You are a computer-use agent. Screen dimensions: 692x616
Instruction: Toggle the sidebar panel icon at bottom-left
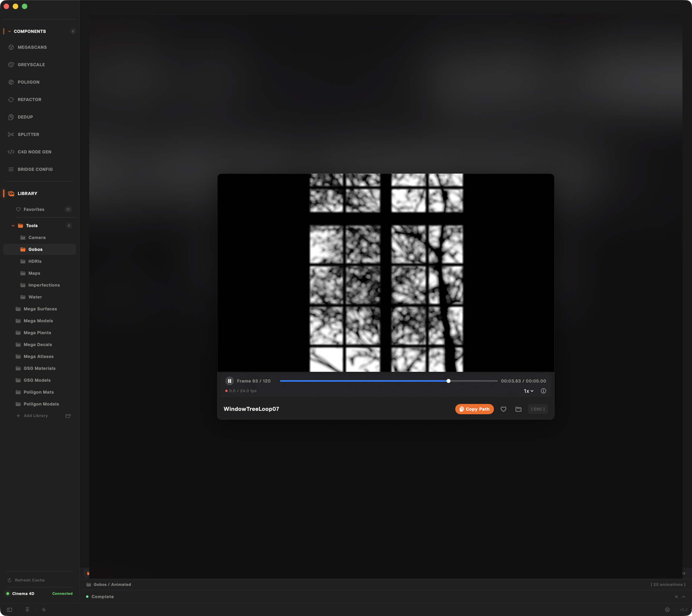point(9,610)
